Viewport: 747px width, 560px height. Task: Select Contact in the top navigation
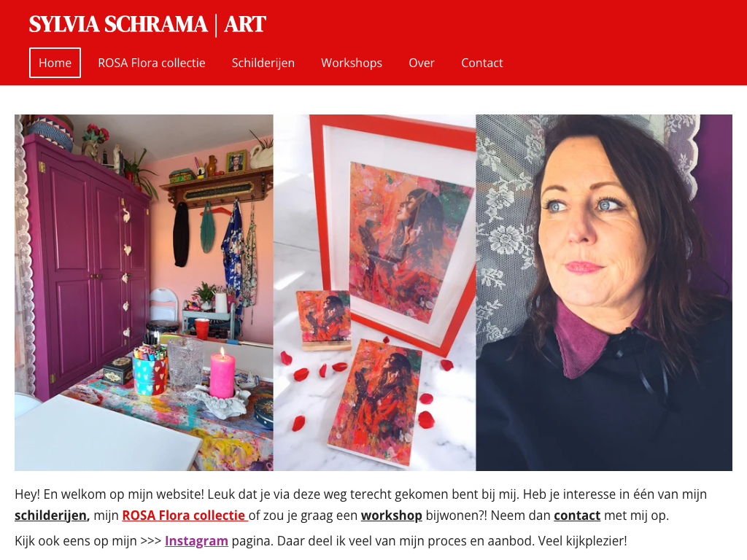[x=481, y=63]
